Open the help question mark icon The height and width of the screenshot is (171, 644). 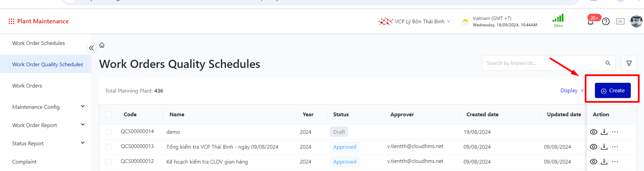click(606, 22)
